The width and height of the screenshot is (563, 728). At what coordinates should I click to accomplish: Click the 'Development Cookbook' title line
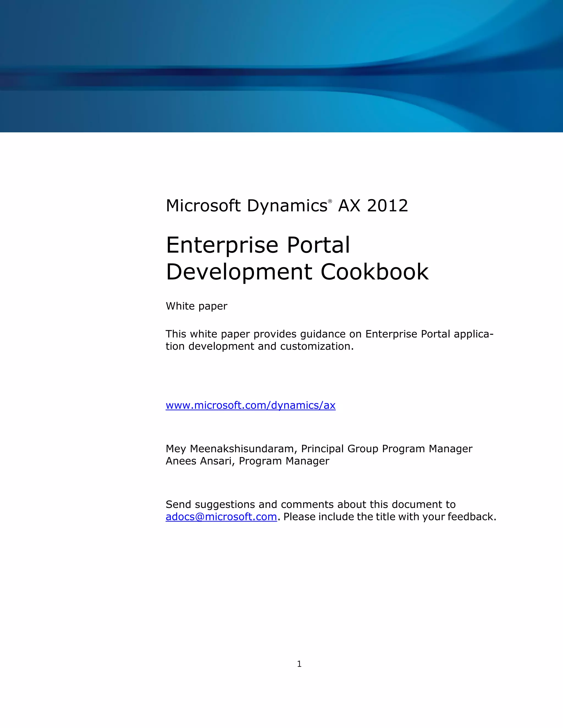tap(297, 272)
